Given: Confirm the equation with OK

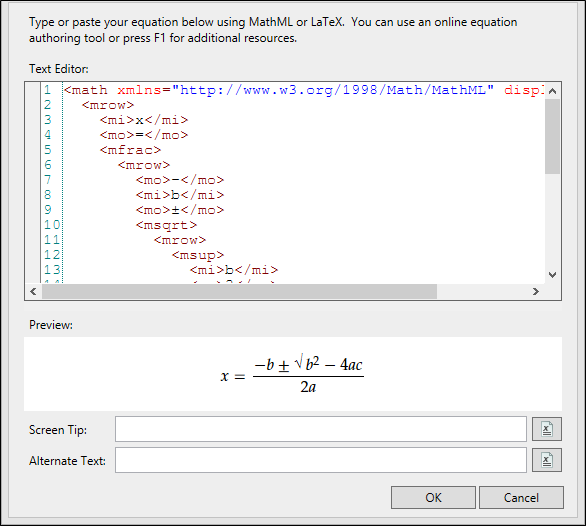Looking at the screenshot, I should (x=433, y=498).
